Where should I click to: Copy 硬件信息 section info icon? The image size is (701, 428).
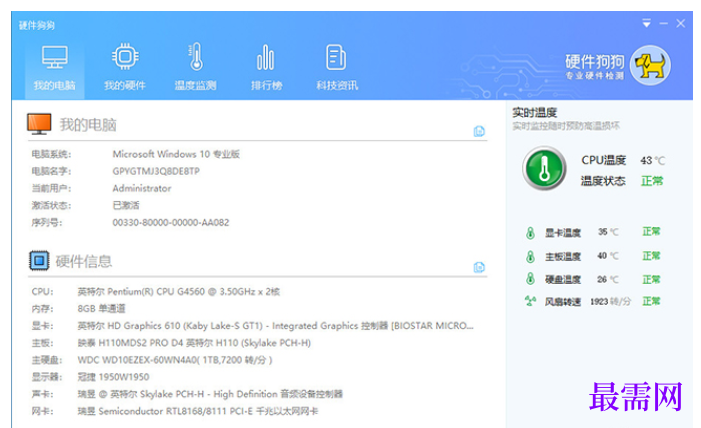click(x=479, y=267)
